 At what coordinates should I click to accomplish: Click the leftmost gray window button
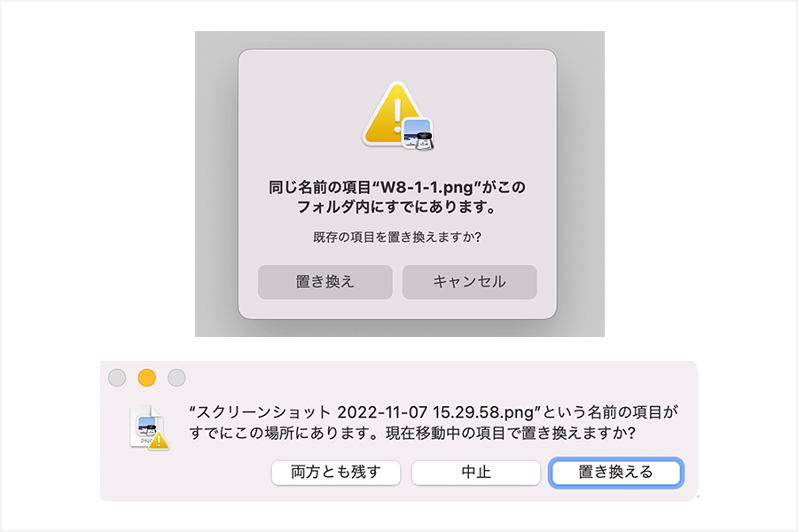point(117,378)
